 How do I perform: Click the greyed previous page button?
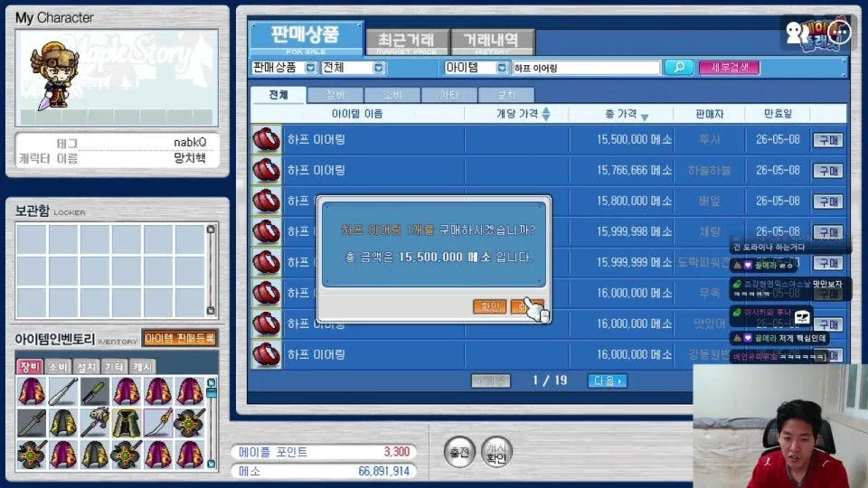[x=490, y=380]
